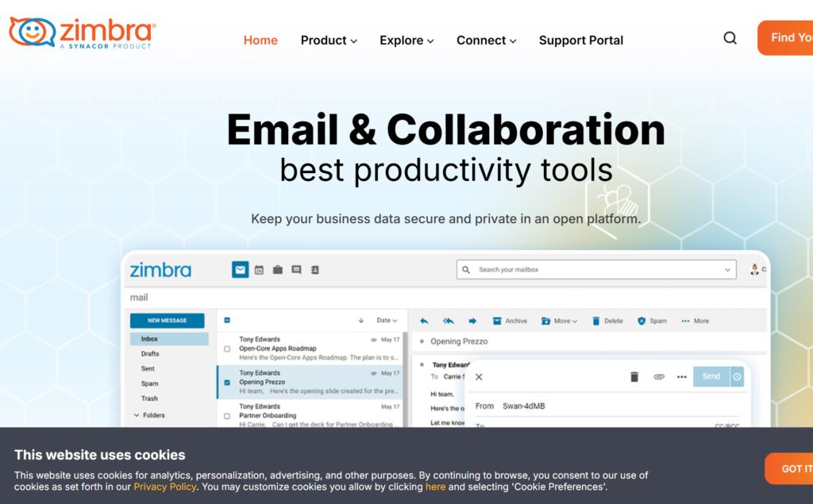Image resolution: width=813 pixels, height=504 pixels.
Task: Uncheck the Opening Prezzo email checkbox
Action: pyautogui.click(x=227, y=383)
